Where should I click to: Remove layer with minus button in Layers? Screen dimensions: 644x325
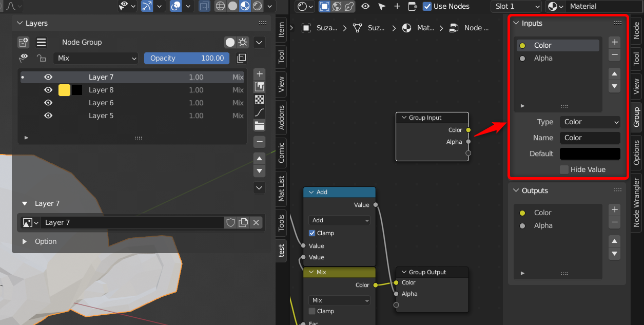(260, 142)
